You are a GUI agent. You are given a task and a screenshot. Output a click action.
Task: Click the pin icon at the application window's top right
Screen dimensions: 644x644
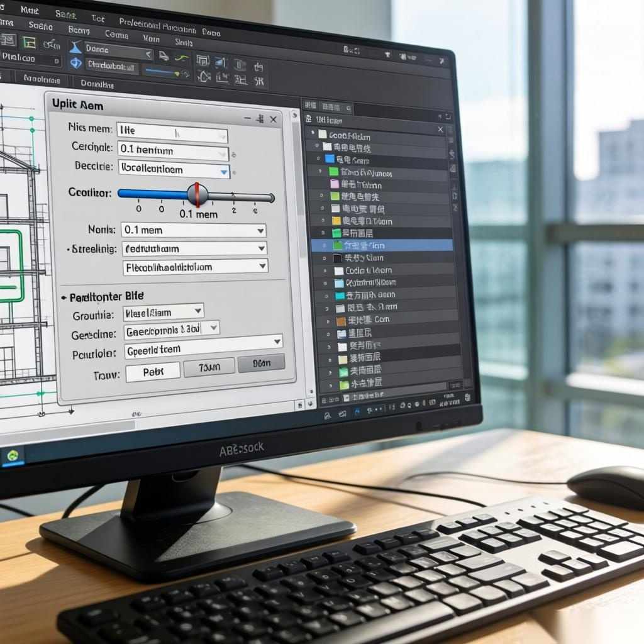click(441, 61)
